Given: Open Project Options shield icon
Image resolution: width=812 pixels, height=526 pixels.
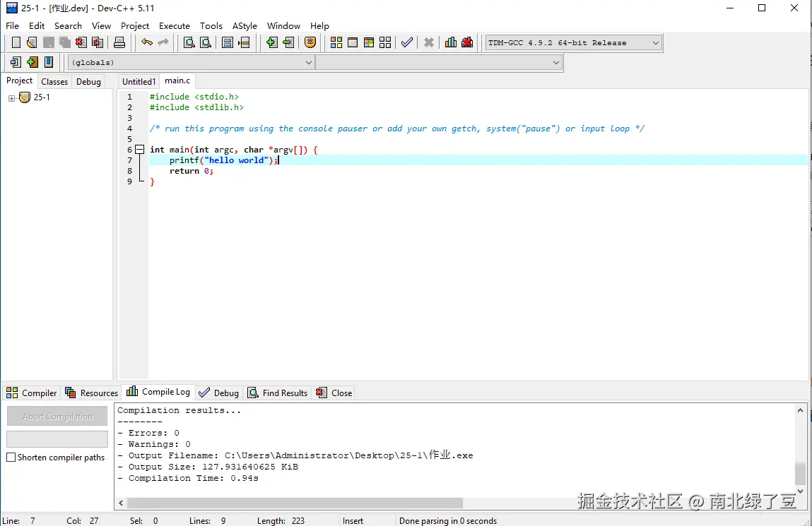Looking at the screenshot, I should coord(310,42).
